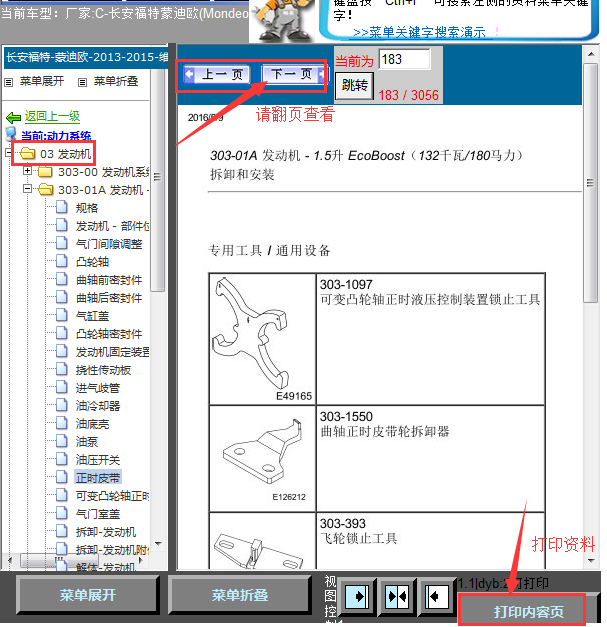Click the document icon beside 进气歧管

click(x=62, y=387)
